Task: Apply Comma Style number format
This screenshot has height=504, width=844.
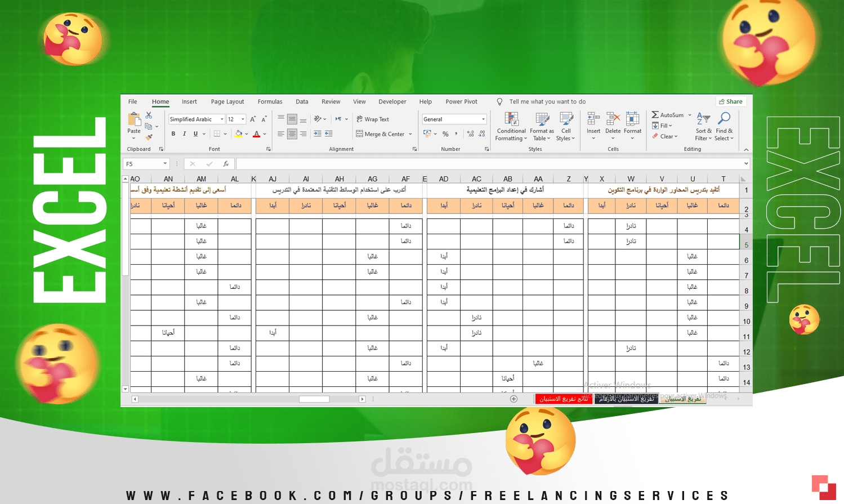Action: pos(456,134)
